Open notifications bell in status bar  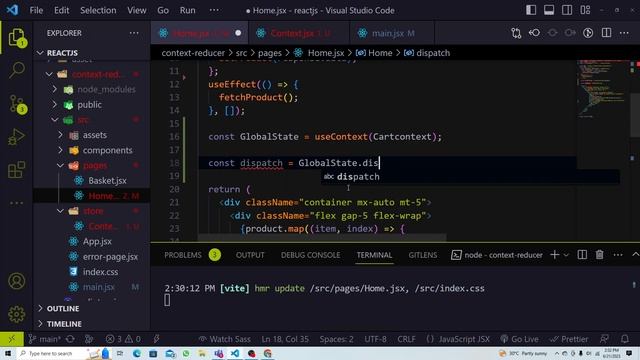[x=625, y=339]
